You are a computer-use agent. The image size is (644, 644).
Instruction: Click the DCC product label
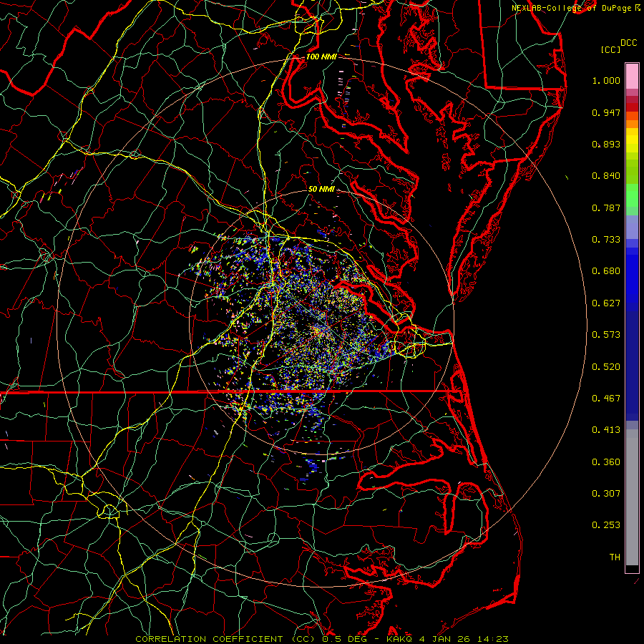(x=628, y=43)
